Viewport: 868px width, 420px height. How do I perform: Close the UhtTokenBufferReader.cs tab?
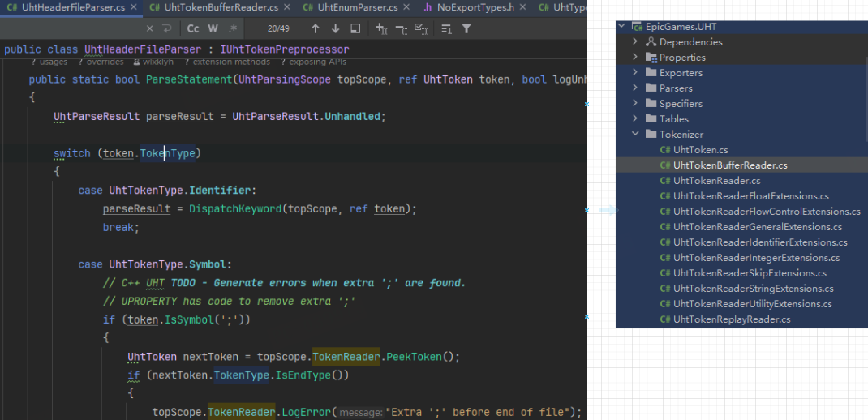(x=287, y=8)
